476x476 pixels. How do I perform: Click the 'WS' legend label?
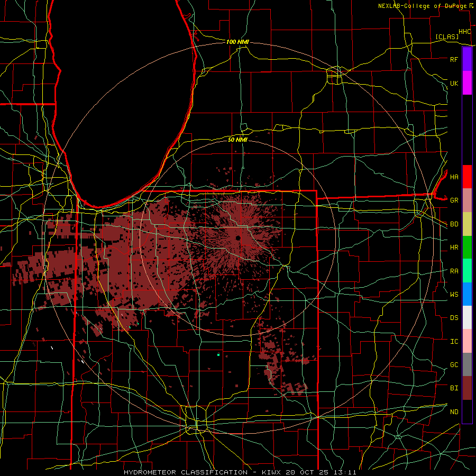pos(454,295)
